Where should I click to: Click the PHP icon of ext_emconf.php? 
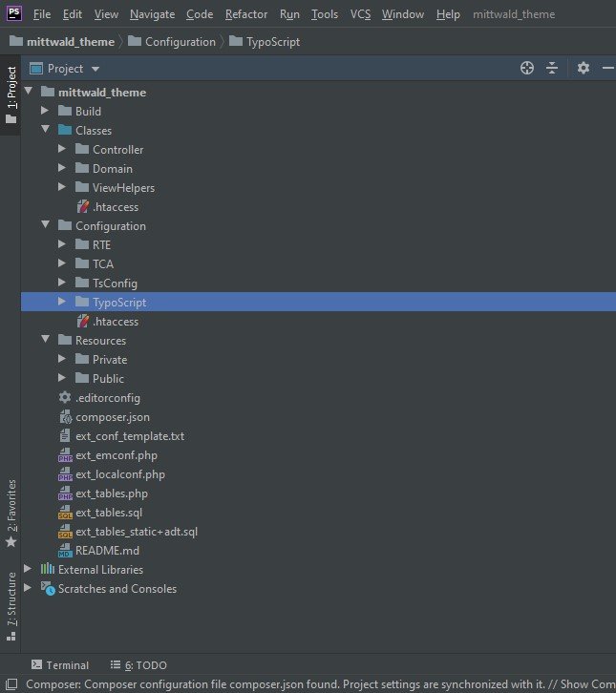click(x=65, y=454)
